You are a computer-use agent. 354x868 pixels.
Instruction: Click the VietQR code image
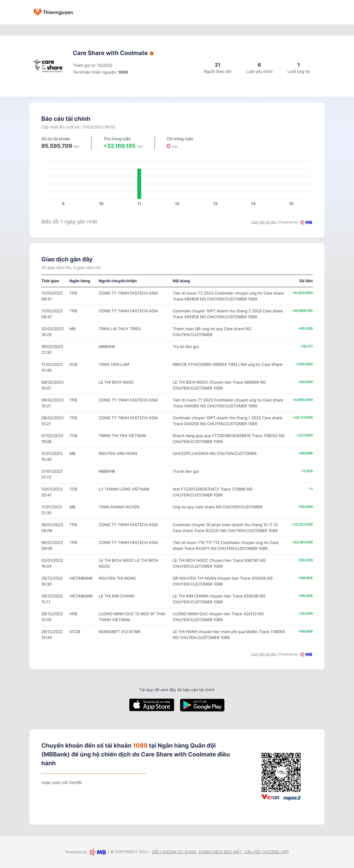click(x=281, y=772)
